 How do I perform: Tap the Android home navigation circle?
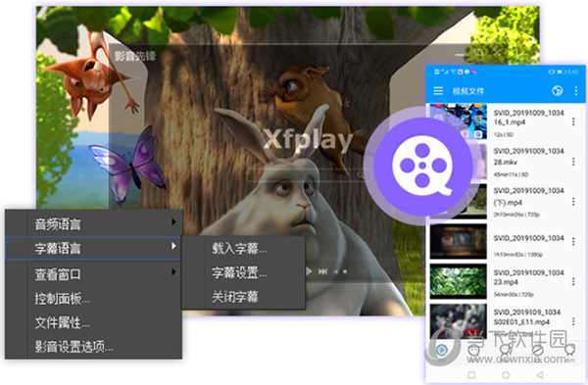tap(506, 374)
